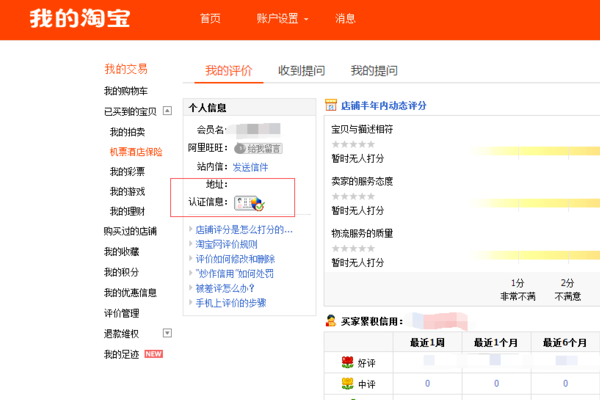Screen dimensions: 600x400
Task: Click the 最近1周 column header
Action: 427,343
